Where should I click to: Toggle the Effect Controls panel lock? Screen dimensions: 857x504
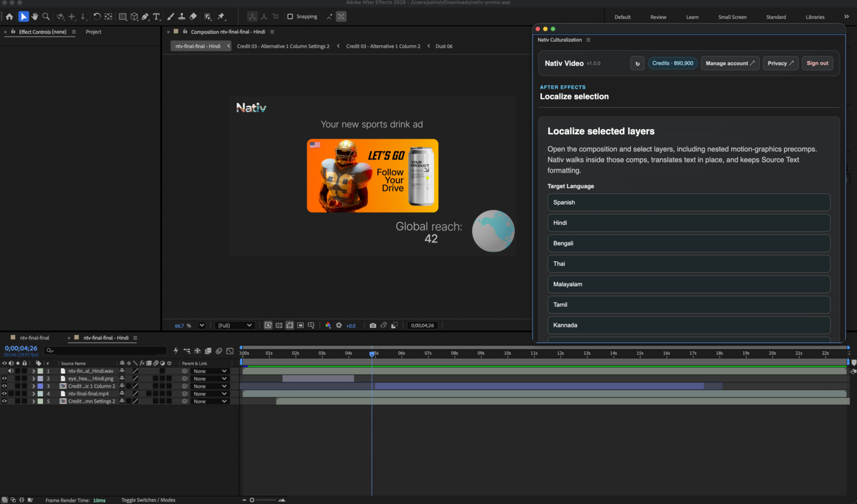point(14,31)
